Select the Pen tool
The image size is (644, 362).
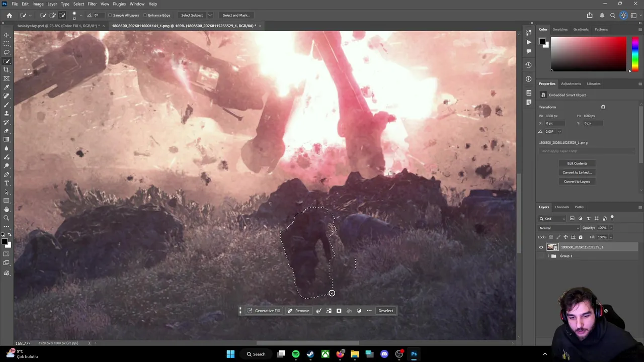pyautogui.click(x=7, y=174)
